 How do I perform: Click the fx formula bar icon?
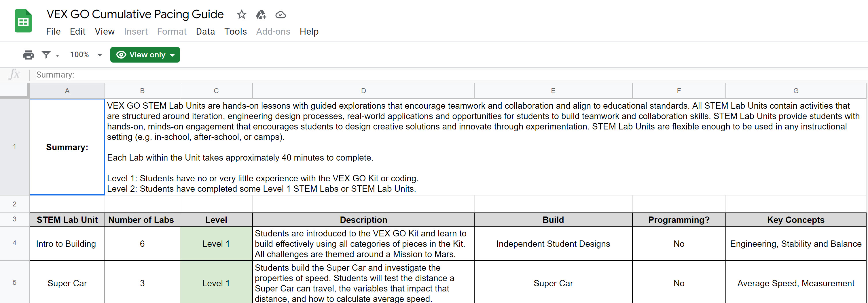[x=15, y=75]
